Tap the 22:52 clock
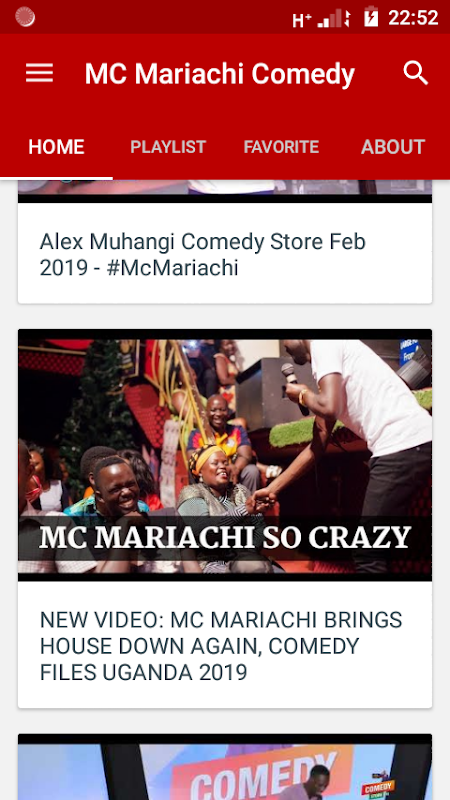The height and width of the screenshot is (800, 450). (x=413, y=18)
